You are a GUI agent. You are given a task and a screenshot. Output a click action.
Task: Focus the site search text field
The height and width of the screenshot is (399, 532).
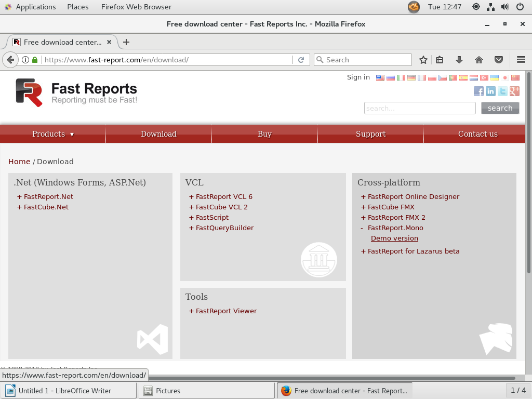(420, 108)
